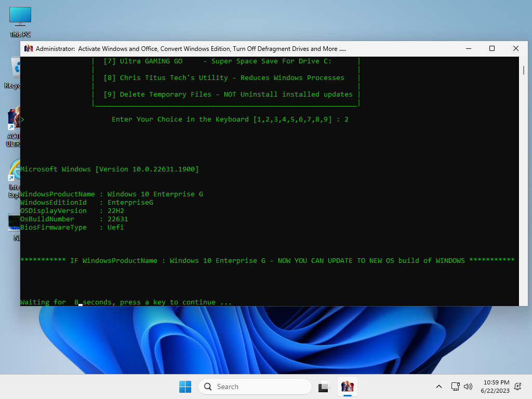The width and height of the screenshot is (532, 399).
Task: Click the 'WindowsProductName : Windows 10 Enterprise G' row
Action: tap(112, 194)
